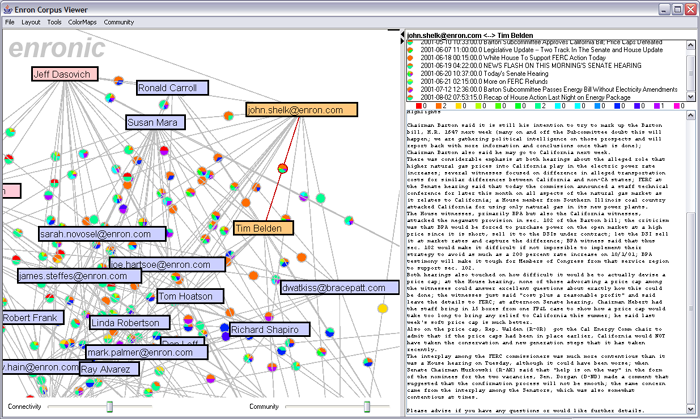Image resolution: width=700 pixels, height=419 pixels.
Task: Click message body scrollbar up arrow
Action: pos(691,115)
